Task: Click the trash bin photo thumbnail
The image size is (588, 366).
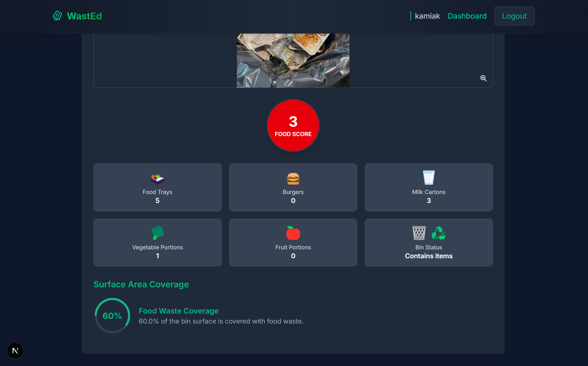Action: [293, 61]
